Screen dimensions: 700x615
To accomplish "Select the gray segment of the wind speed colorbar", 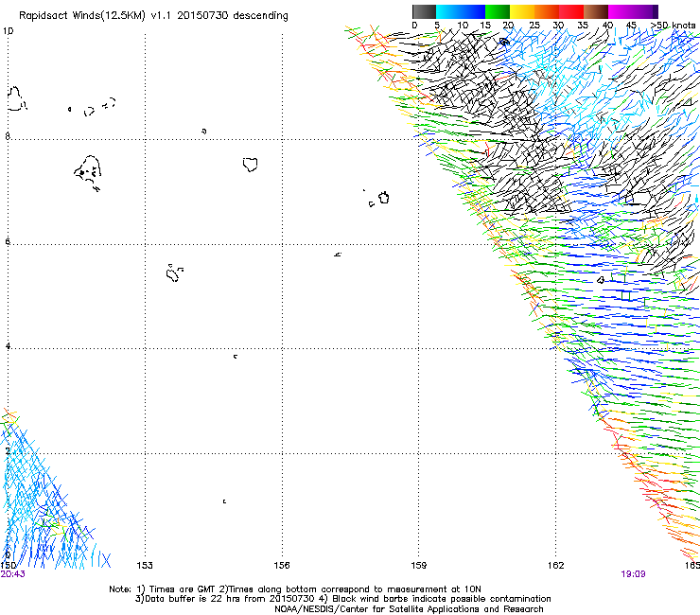I will click(424, 11).
